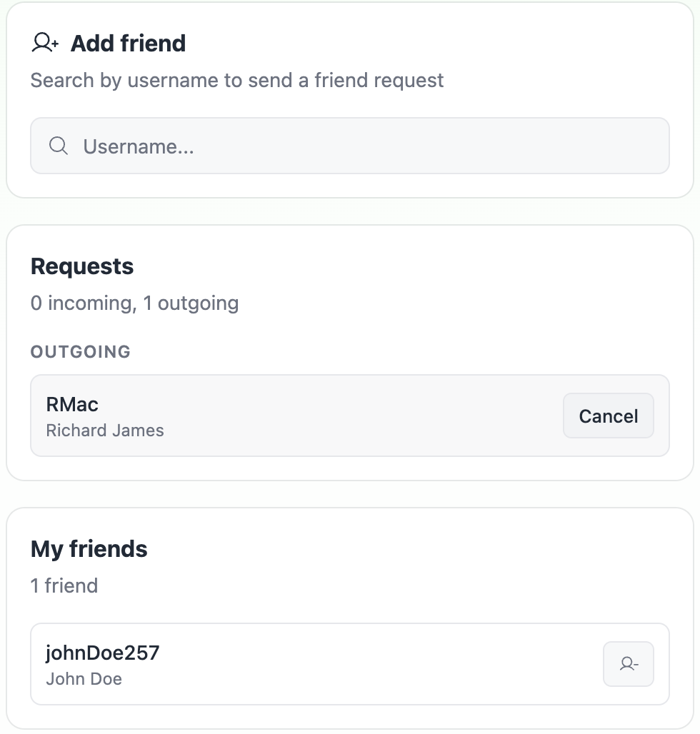
Task: Click the magnifier search icon
Action: [x=59, y=146]
